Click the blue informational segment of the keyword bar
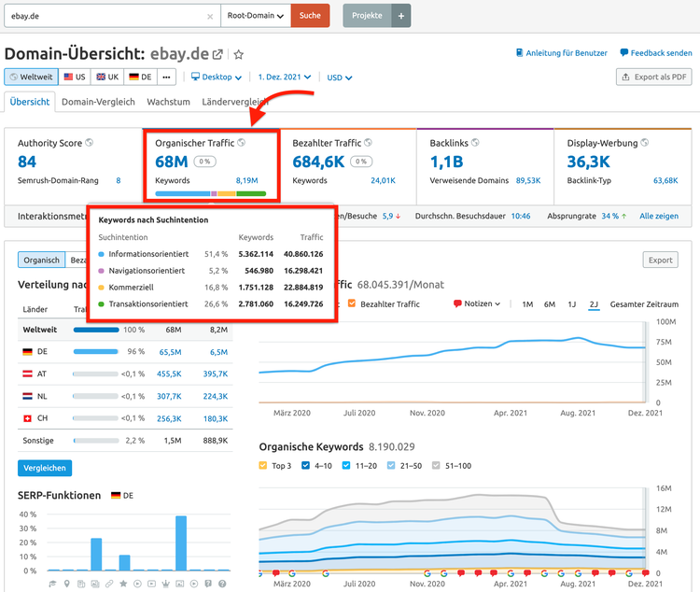Image resolution: width=700 pixels, height=592 pixels. coord(183,193)
